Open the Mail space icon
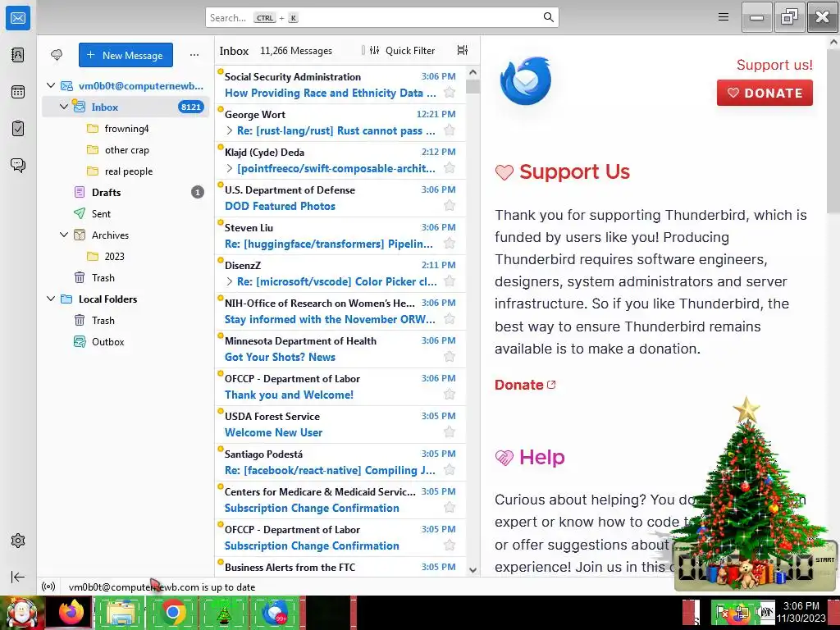This screenshot has width=840, height=630. coord(18,18)
